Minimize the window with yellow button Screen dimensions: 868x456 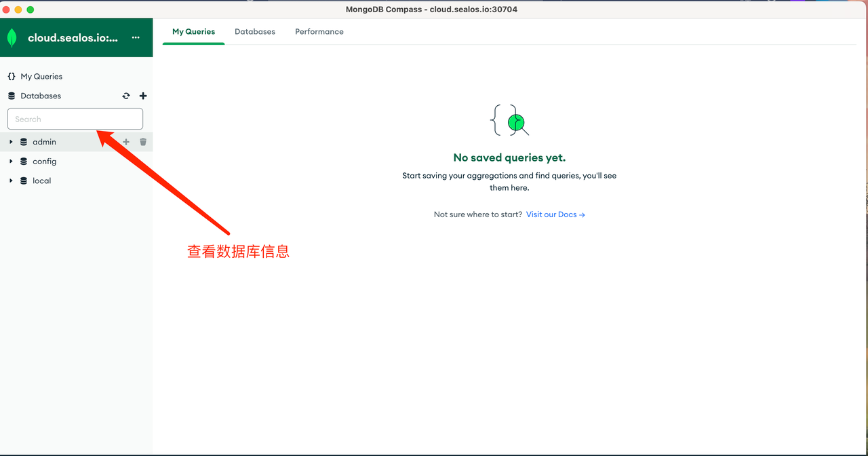[x=18, y=9]
